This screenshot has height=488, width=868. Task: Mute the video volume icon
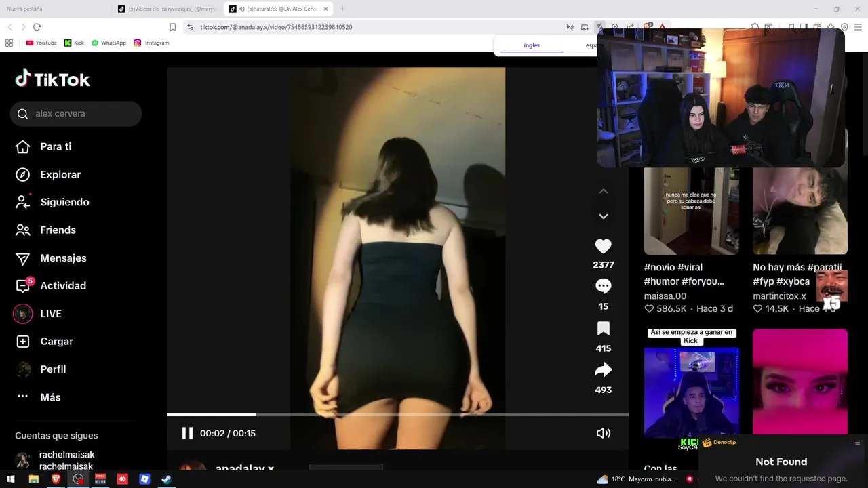click(603, 433)
